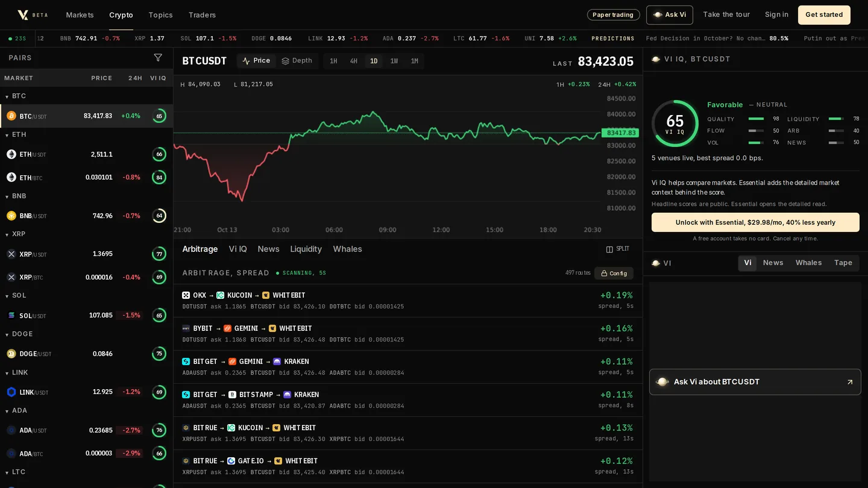The width and height of the screenshot is (868, 488).
Task: Collapse the DOGE market group
Action: tap(19, 334)
